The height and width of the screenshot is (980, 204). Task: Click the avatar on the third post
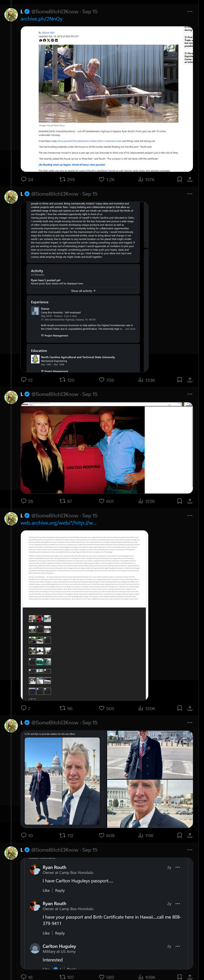click(11, 397)
